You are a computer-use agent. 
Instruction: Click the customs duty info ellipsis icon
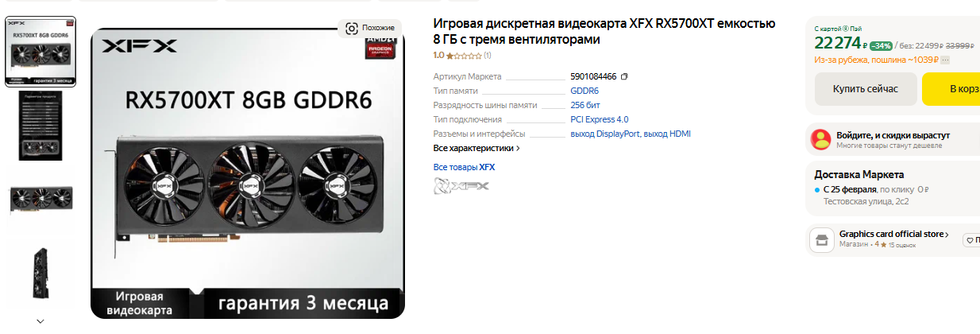pyautogui.click(x=944, y=60)
